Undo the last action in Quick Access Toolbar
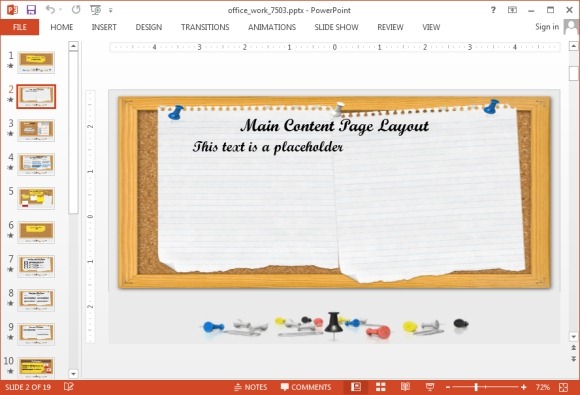Screen dimensions: 580x395 (x=50, y=10)
